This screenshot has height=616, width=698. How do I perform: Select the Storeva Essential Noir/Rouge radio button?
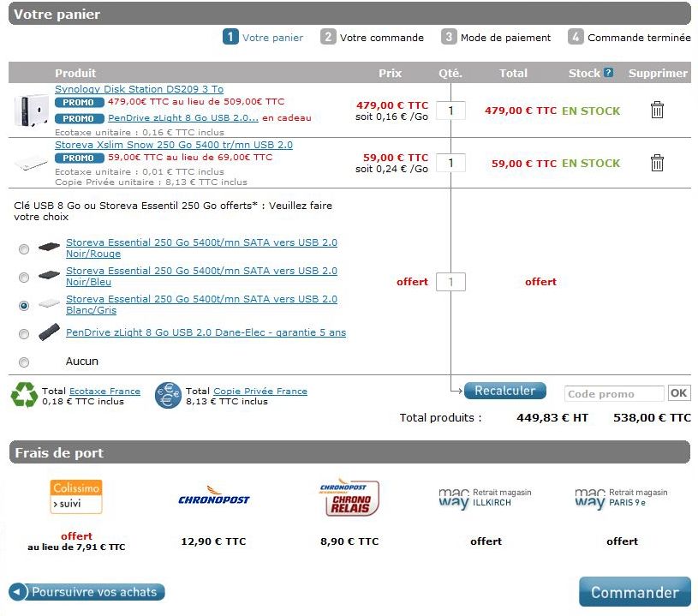[24, 249]
